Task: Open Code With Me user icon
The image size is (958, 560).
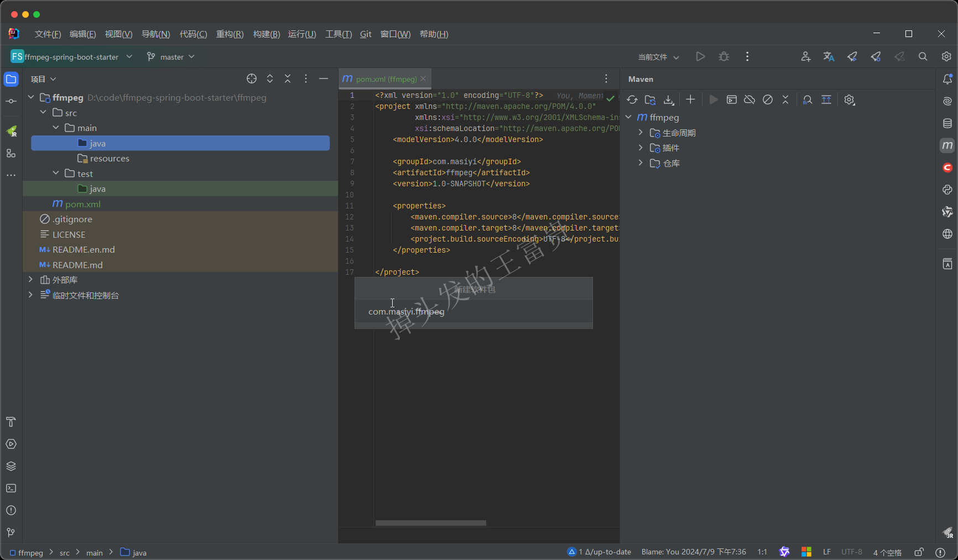Action: pos(805,56)
